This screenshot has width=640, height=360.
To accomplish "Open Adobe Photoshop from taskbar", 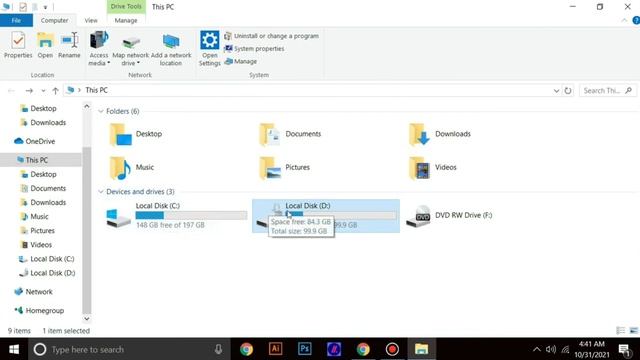I will pos(304,349).
